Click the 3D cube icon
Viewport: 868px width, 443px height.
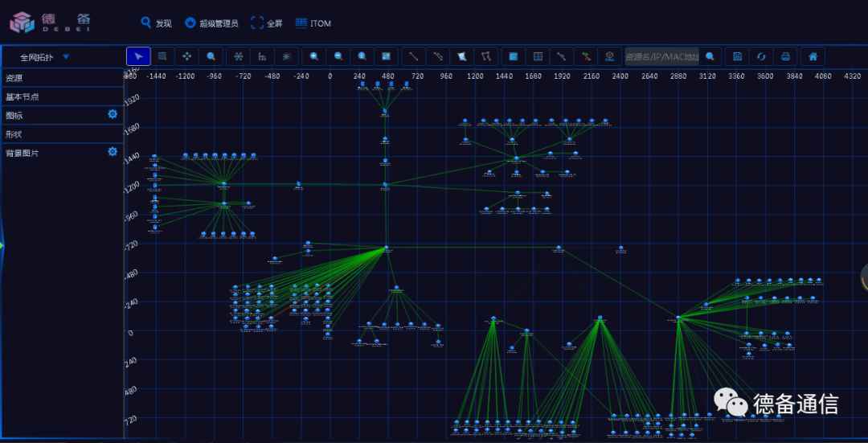coord(609,56)
